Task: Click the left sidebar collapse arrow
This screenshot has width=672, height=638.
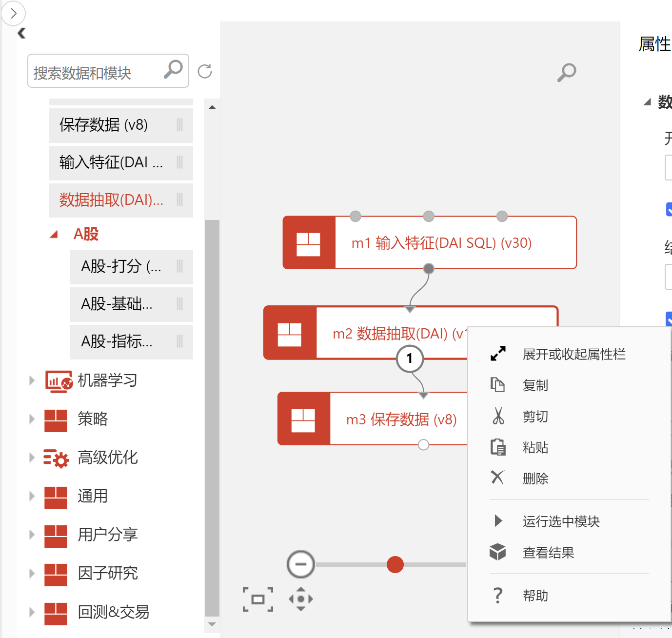Action: click(x=21, y=33)
